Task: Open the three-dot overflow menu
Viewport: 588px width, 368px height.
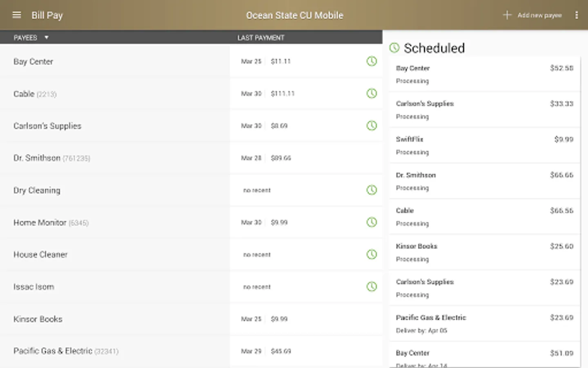Action: pyautogui.click(x=576, y=15)
